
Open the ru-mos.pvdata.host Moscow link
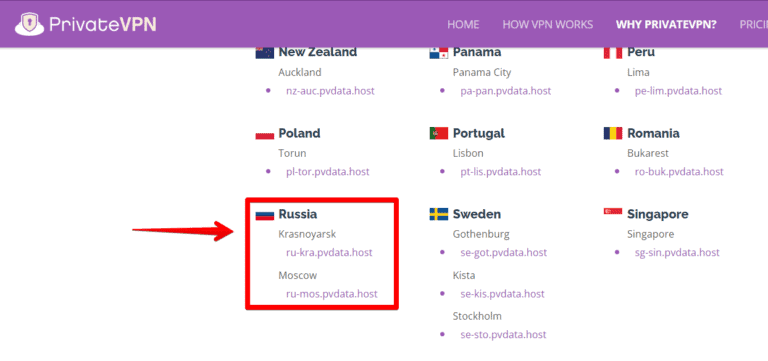coord(332,294)
